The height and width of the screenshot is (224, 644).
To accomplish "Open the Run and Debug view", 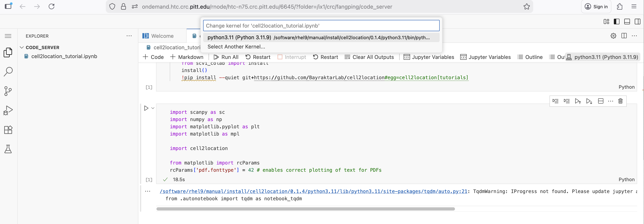I will click(x=8, y=110).
